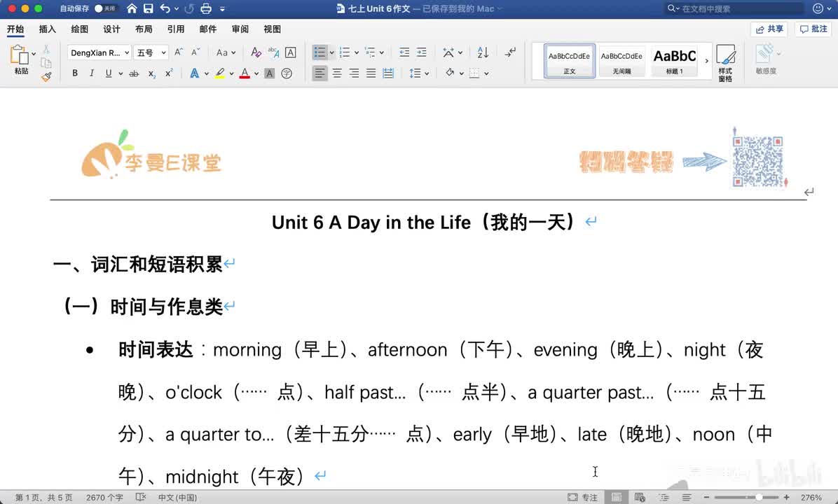This screenshot has width=838, height=504.
Task: Increase paragraph indent
Action: point(422,52)
